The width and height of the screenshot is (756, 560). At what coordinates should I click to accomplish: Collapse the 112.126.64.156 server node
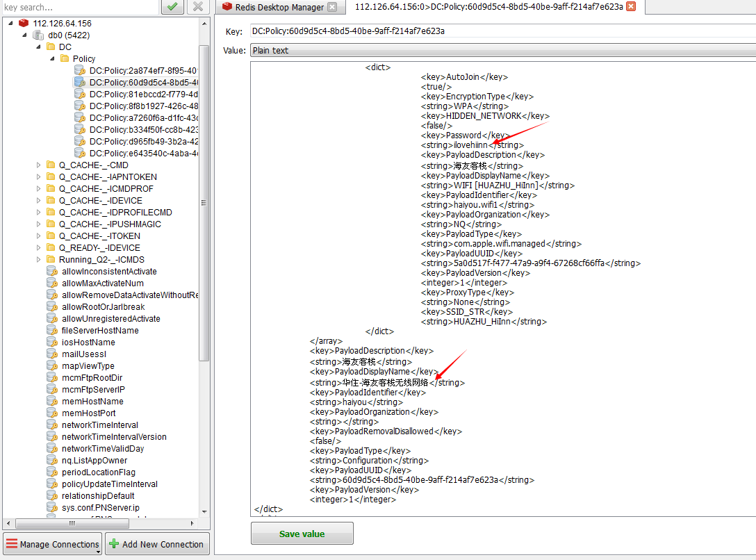tap(10, 23)
